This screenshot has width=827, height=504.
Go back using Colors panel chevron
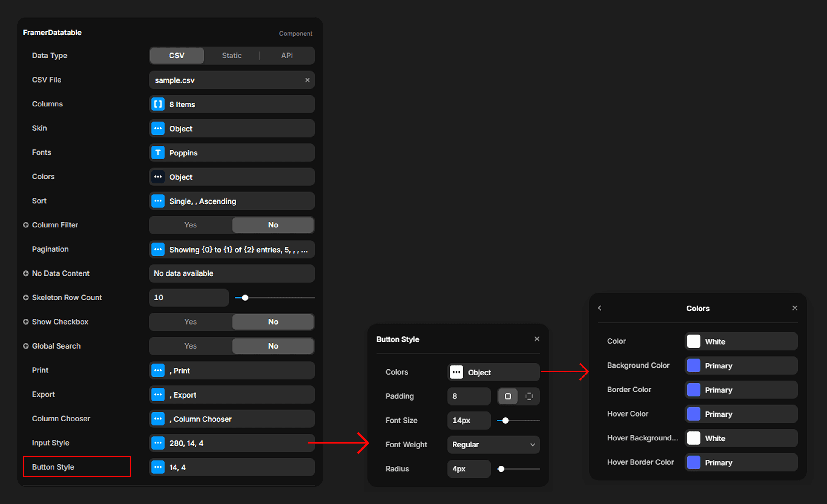pyautogui.click(x=600, y=308)
